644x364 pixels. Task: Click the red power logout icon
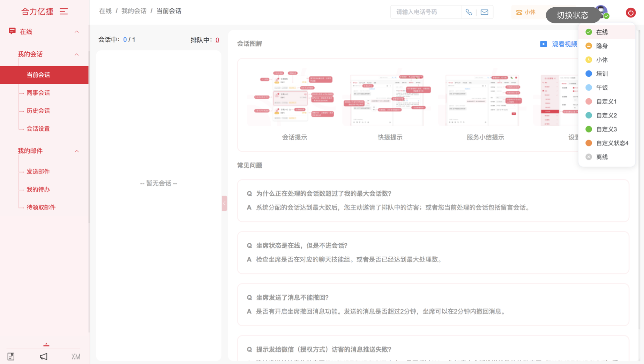tap(630, 13)
